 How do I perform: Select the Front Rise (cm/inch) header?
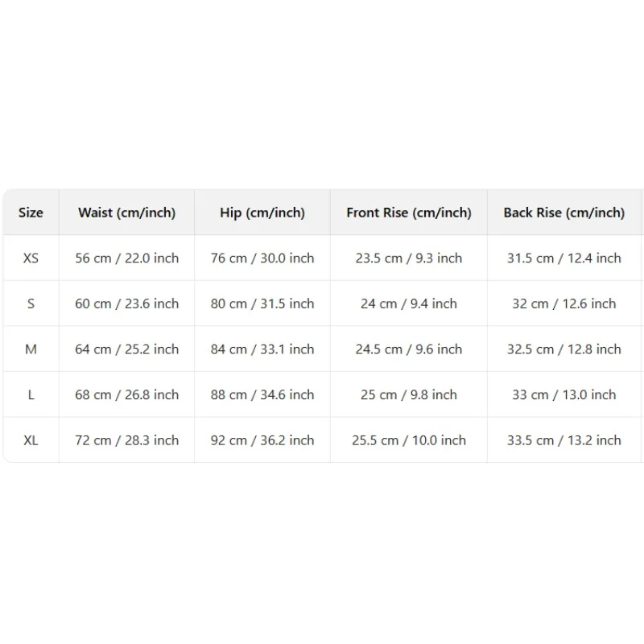click(409, 213)
